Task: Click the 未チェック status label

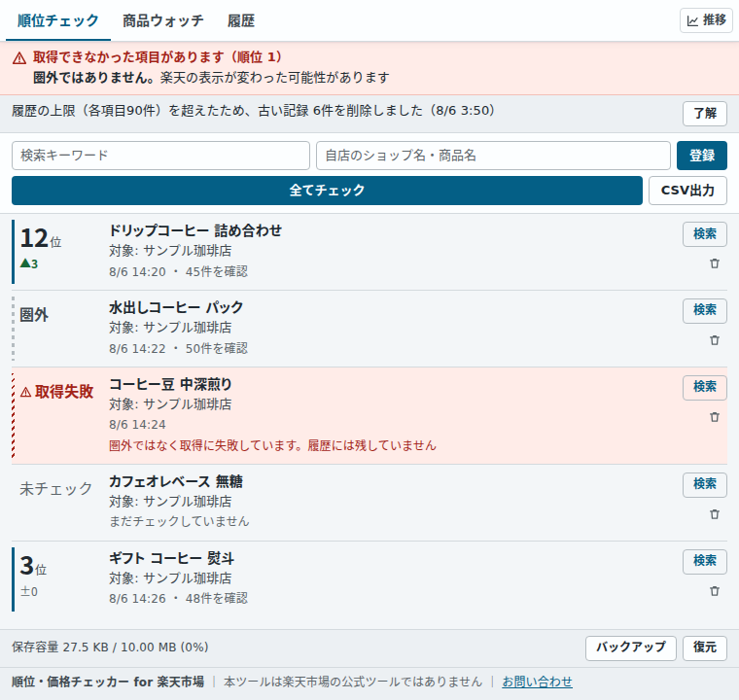Action: (56, 489)
